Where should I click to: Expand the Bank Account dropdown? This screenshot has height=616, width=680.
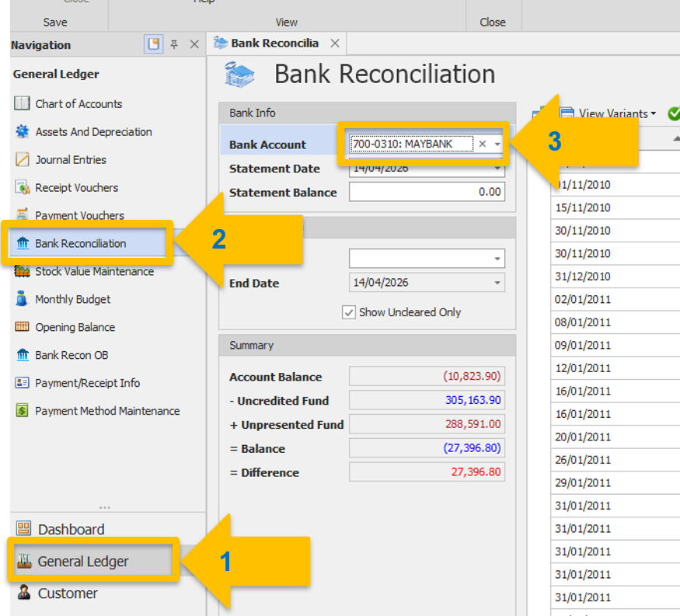coord(497,144)
